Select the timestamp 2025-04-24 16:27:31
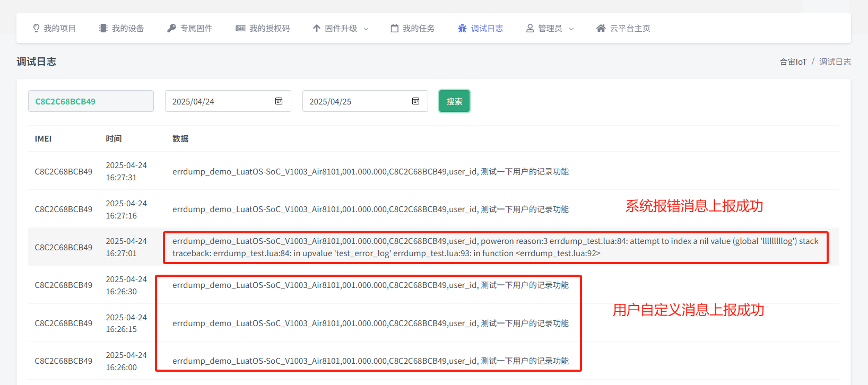The height and width of the screenshot is (385, 868). (126, 171)
